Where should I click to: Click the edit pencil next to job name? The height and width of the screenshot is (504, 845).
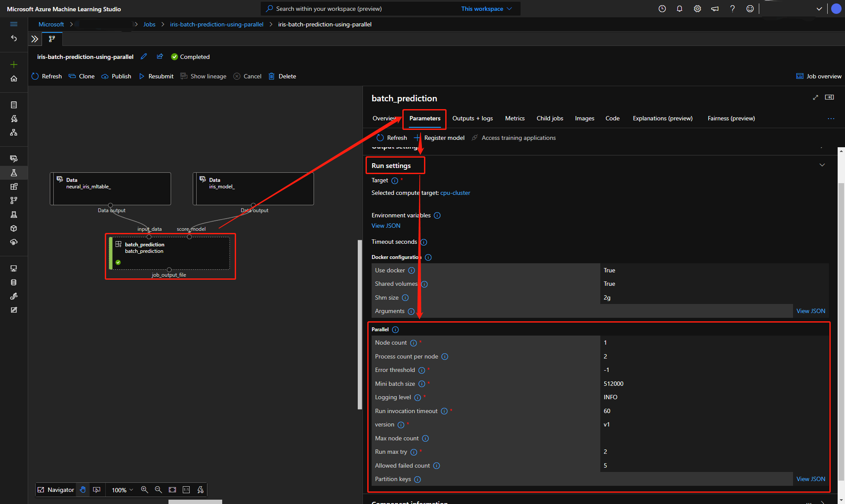pyautogui.click(x=144, y=57)
